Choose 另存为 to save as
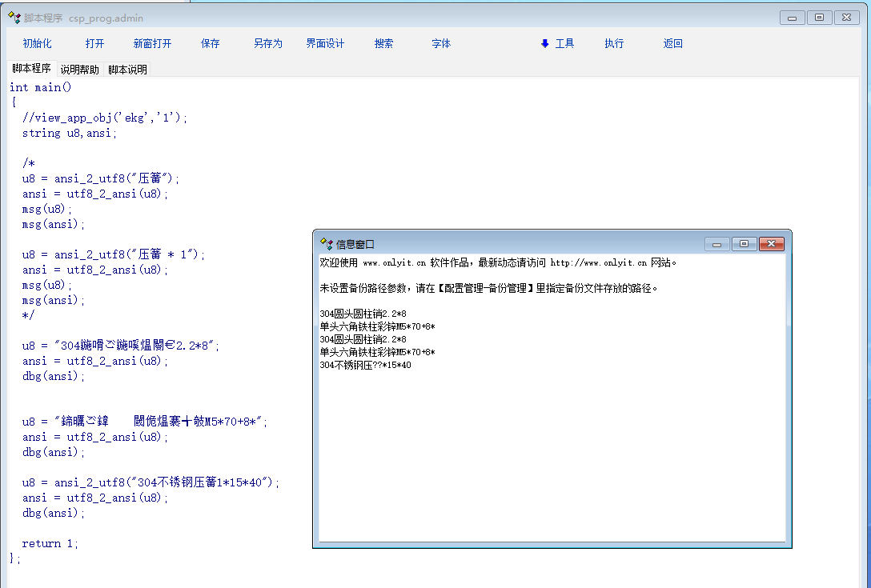The height and width of the screenshot is (588, 871). pos(268,44)
